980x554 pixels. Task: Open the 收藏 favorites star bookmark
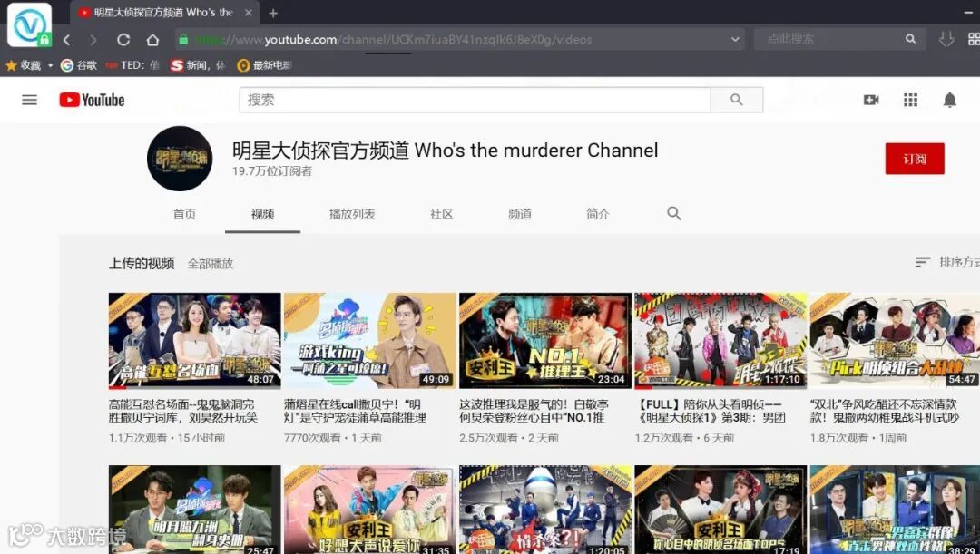[23, 65]
